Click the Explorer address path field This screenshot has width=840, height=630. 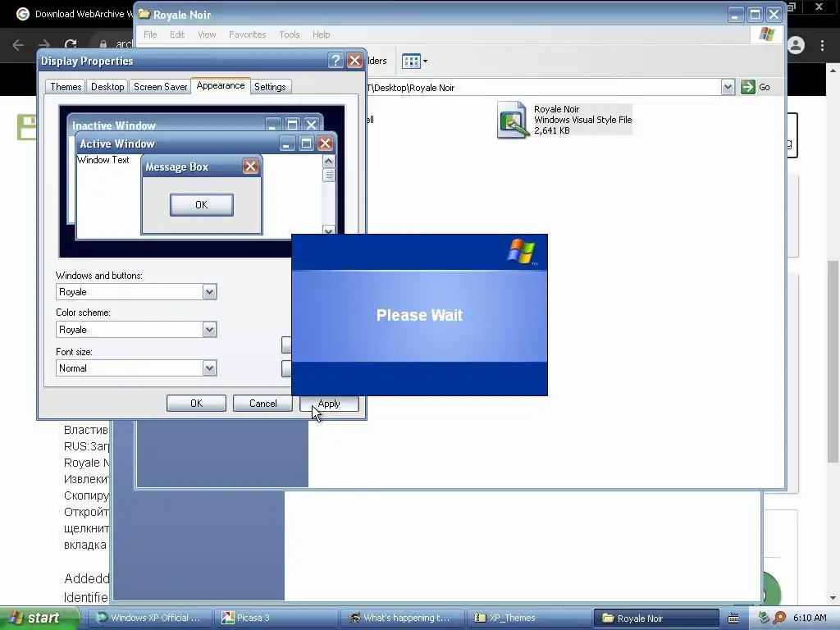pyautogui.click(x=543, y=87)
